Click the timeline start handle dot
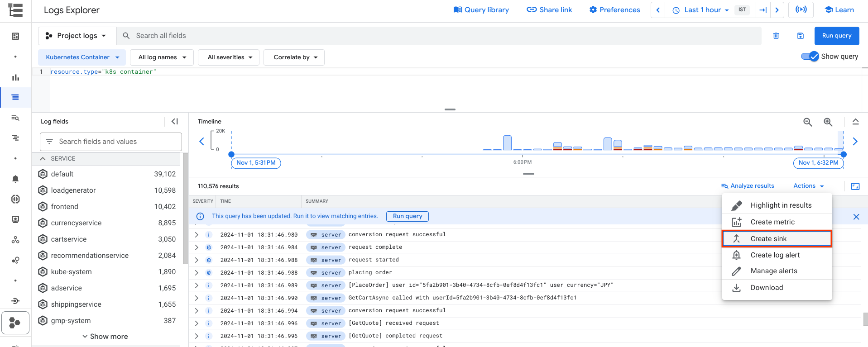Screen dimensions: 868x347 coord(231,155)
